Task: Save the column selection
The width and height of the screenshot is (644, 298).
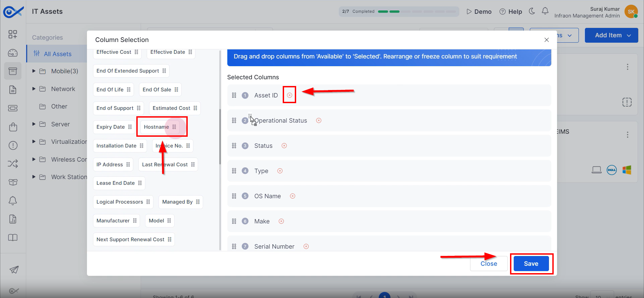Action: pyautogui.click(x=531, y=264)
